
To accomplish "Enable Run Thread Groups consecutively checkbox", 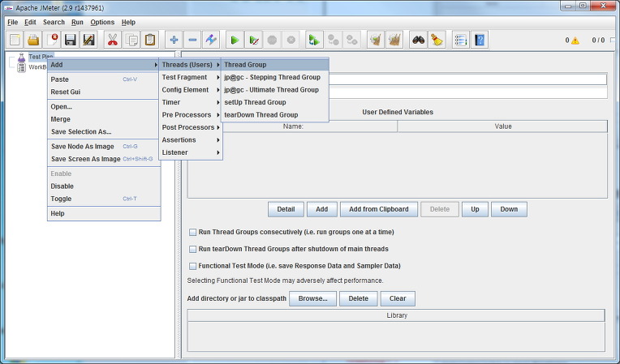I will click(192, 232).
